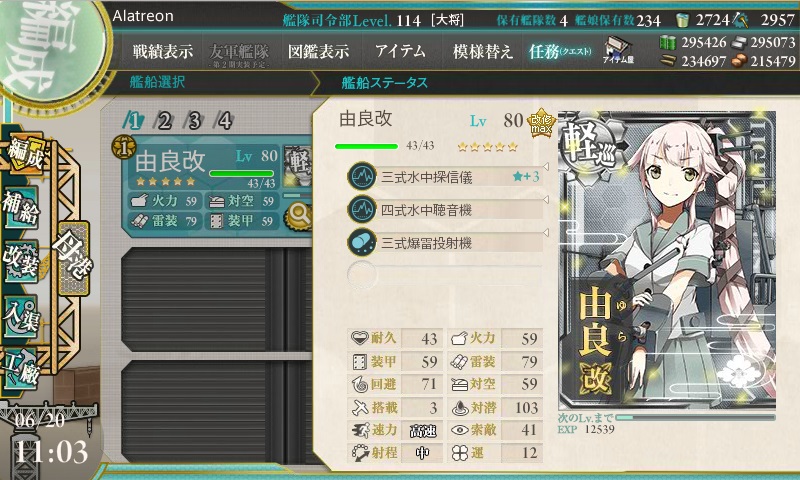Open the 補給 resupply sidebar icon

point(21,209)
